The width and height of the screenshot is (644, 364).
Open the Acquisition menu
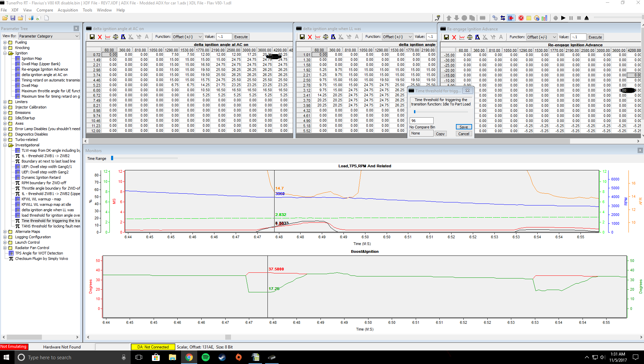tap(68, 10)
